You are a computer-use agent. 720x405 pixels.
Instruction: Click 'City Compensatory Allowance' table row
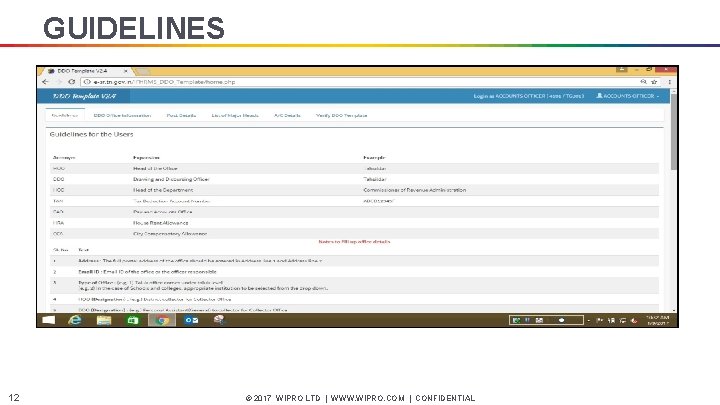pos(354,234)
